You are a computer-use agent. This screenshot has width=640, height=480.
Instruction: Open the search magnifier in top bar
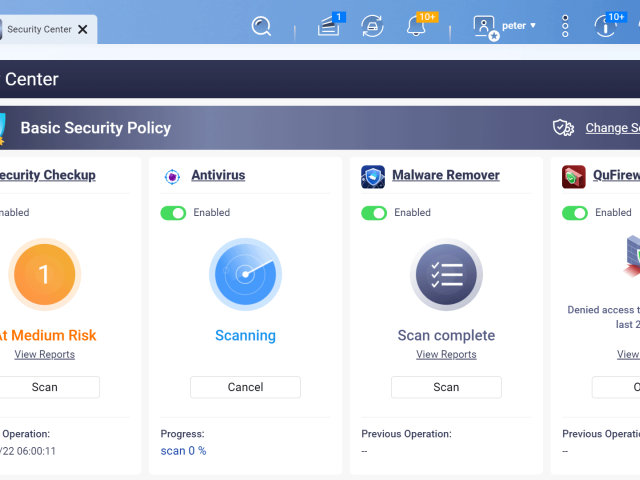click(262, 26)
